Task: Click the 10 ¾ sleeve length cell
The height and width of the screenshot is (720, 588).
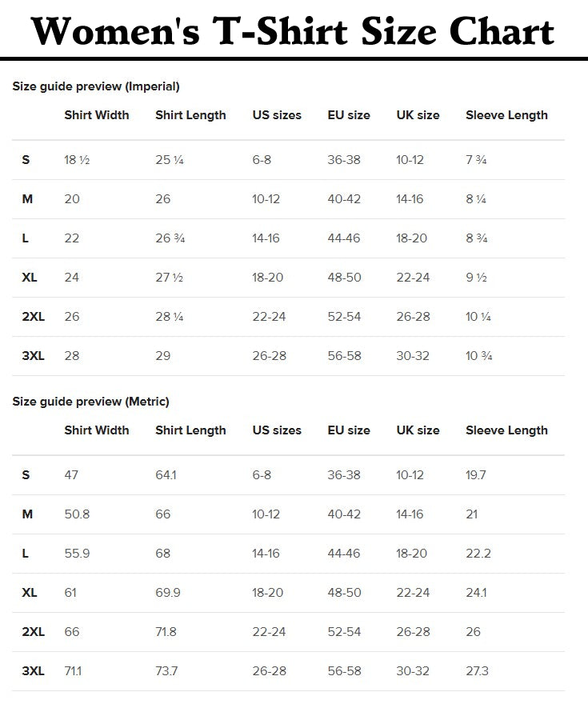Action: [478, 356]
